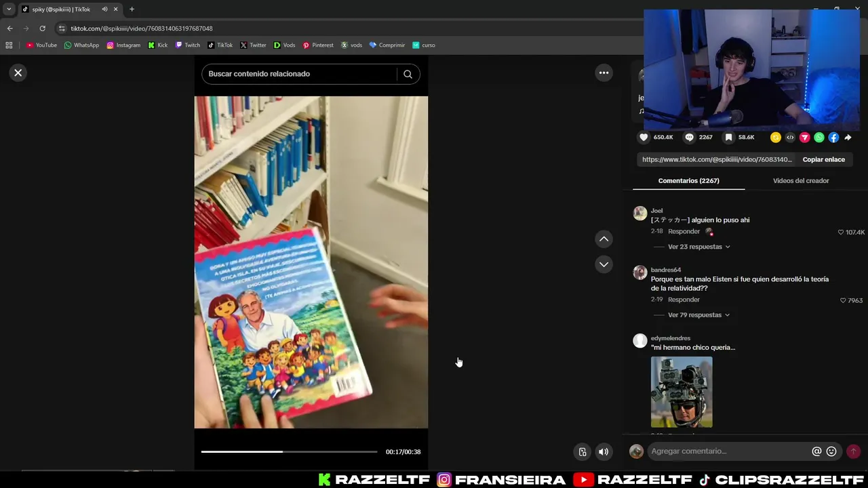Send to friends via red paper-plane icon
Image resolution: width=868 pixels, height=488 pixels.
pyautogui.click(x=805, y=138)
